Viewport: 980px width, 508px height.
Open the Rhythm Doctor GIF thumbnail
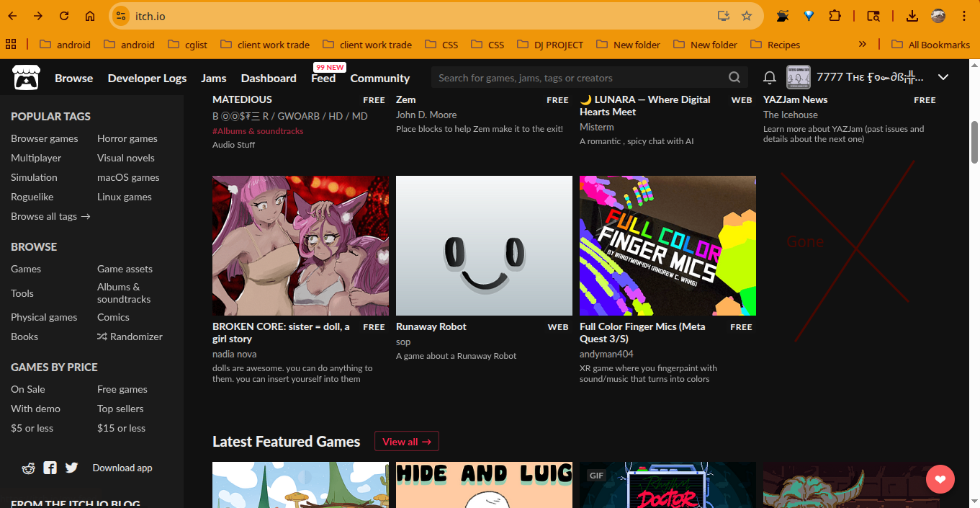coord(667,485)
